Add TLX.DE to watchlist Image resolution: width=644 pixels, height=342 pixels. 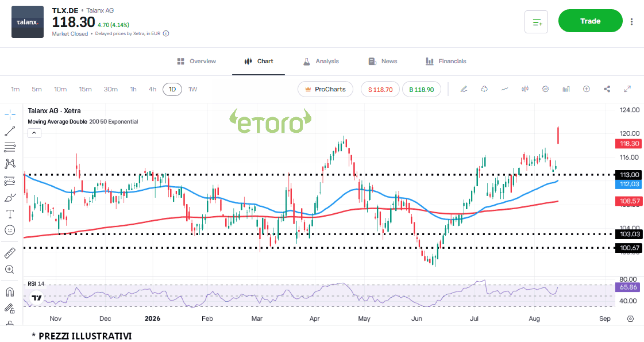coord(537,22)
